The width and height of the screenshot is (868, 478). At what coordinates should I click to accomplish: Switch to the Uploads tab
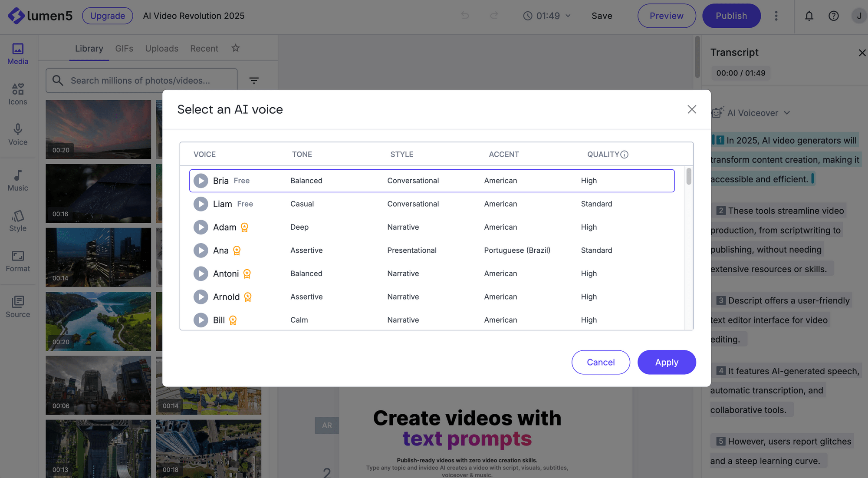(161, 48)
